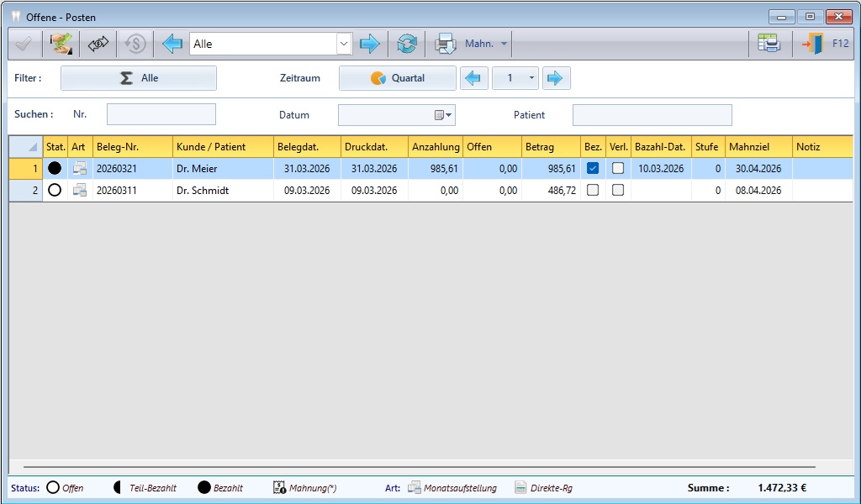Screen dimensions: 861x504
Task: Sort by Mahnziel column header
Action: coord(758,146)
